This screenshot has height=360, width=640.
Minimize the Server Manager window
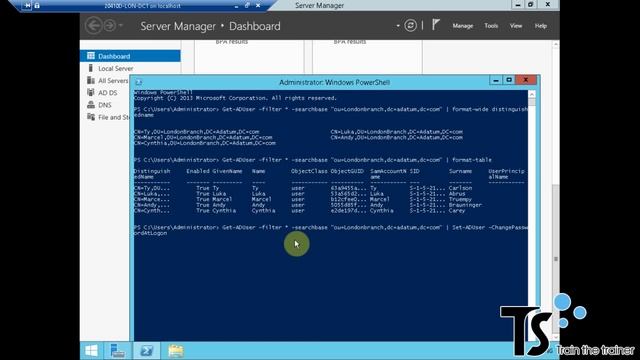click(x=518, y=5)
